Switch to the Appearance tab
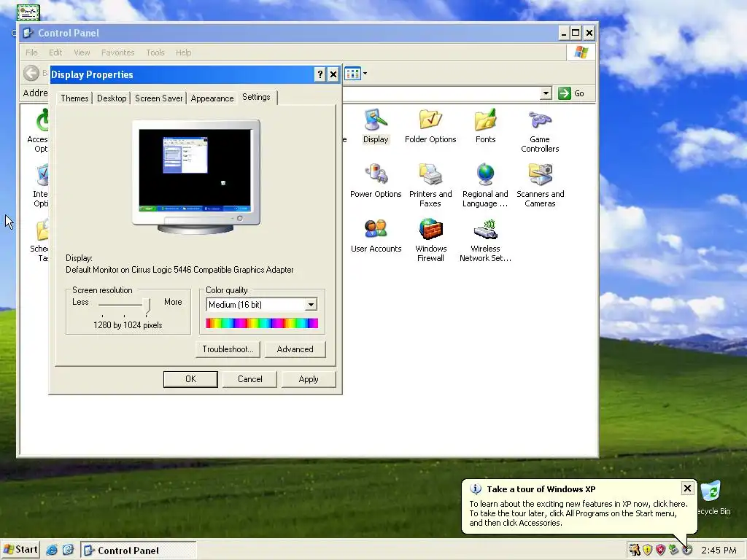This screenshot has width=747, height=560. point(212,98)
